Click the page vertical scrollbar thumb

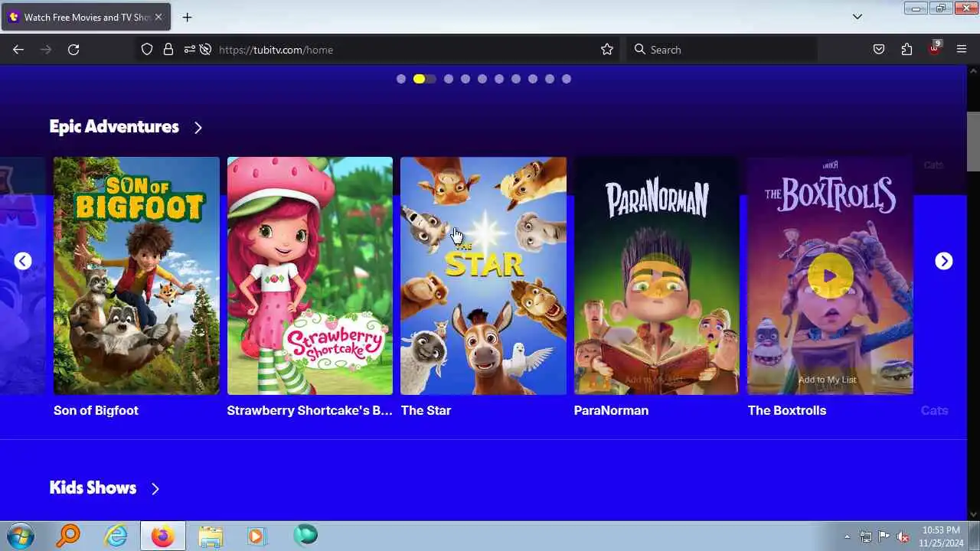click(973, 142)
